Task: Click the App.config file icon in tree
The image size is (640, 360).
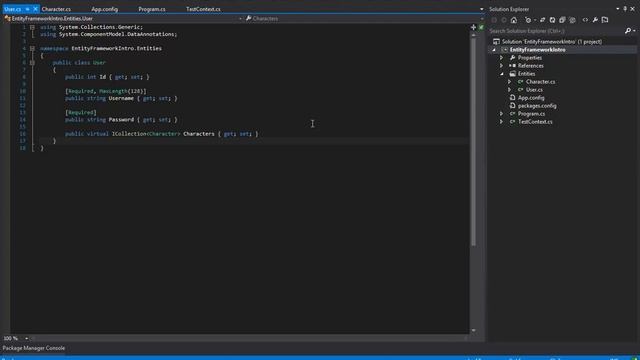Action: (x=513, y=98)
